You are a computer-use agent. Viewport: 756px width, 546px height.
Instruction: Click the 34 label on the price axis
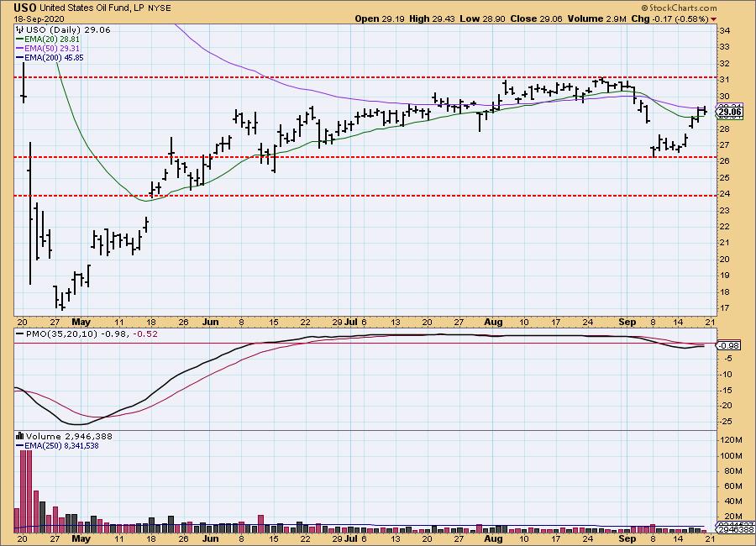coord(725,30)
